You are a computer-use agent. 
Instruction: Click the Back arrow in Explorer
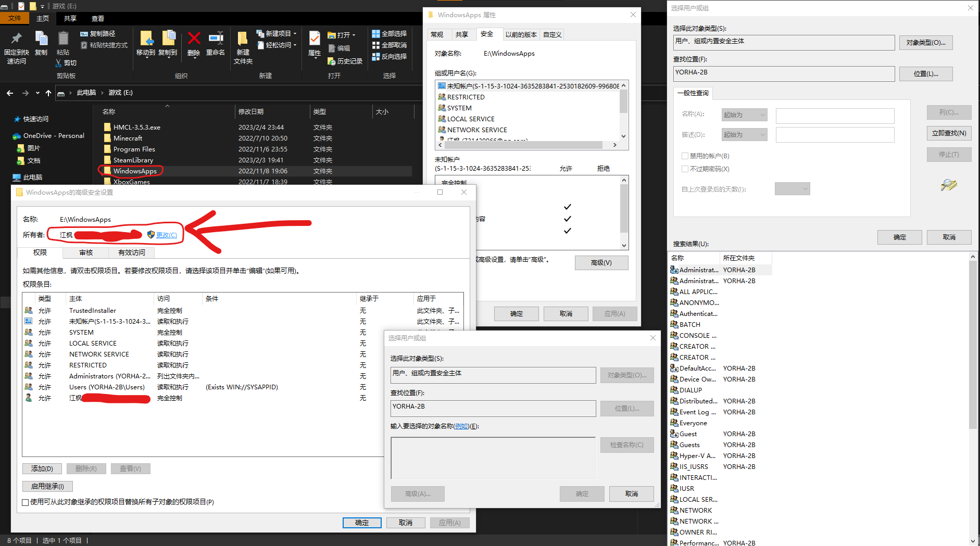[x=10, y=93]
